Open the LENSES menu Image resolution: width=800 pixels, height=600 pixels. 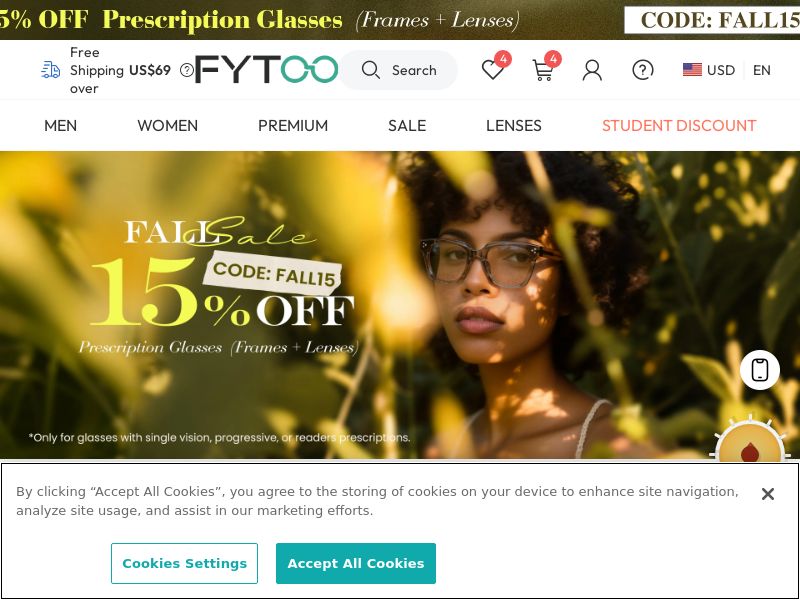click(x=513, y=126)
